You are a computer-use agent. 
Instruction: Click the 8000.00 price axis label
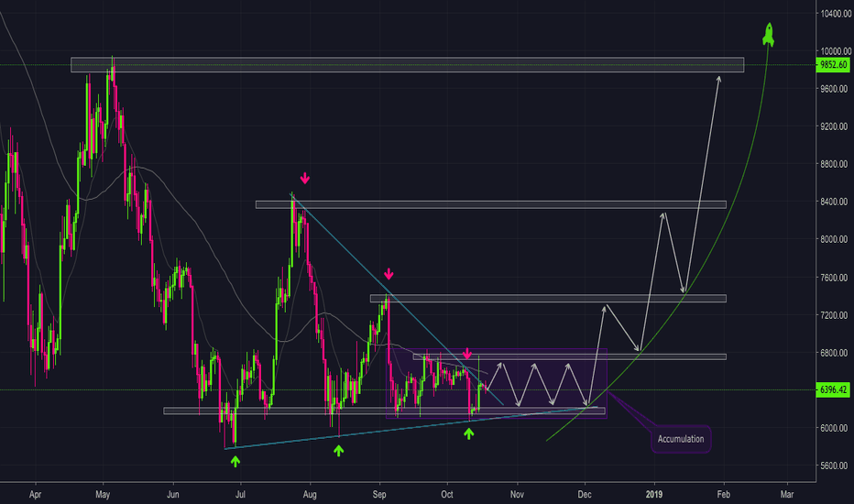[x=834, y=238]
